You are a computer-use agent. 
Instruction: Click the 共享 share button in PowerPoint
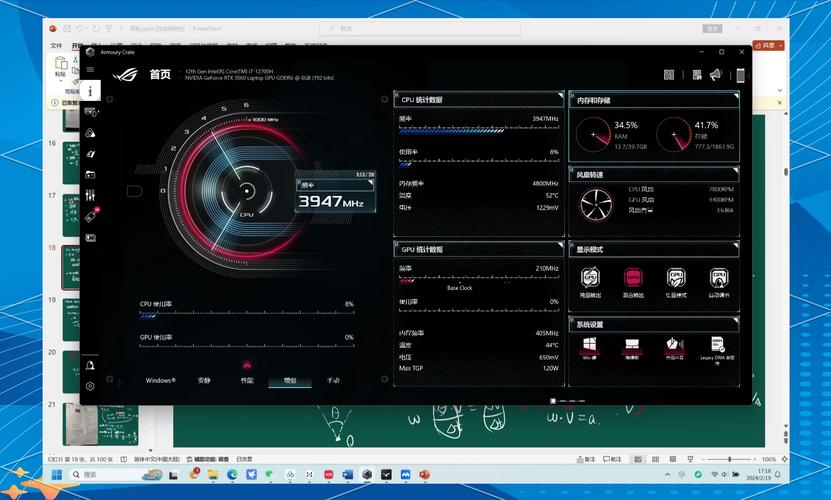coord(768,46)
